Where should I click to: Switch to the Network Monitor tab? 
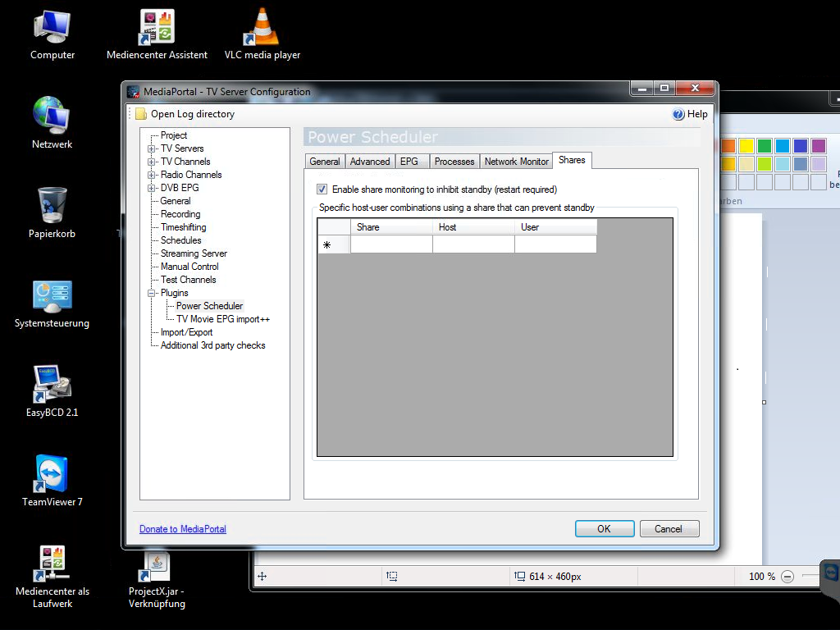pyautogui.click(x=516, y=162)
